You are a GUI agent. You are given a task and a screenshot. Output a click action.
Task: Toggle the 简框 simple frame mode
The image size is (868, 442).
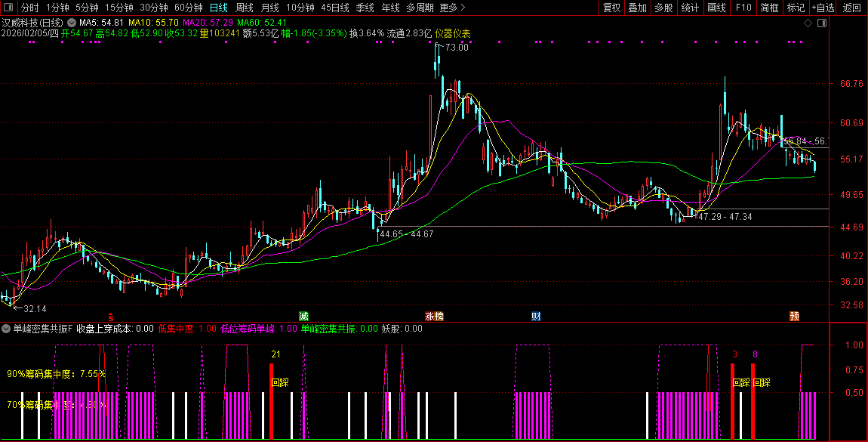[x=769, y=8]
